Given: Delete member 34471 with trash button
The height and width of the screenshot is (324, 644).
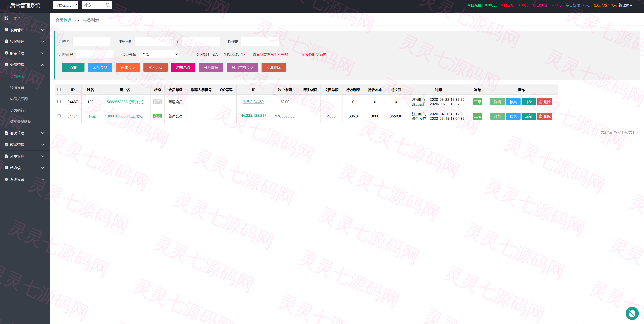Looking at the screenshot, I should (x=545, y=116).
